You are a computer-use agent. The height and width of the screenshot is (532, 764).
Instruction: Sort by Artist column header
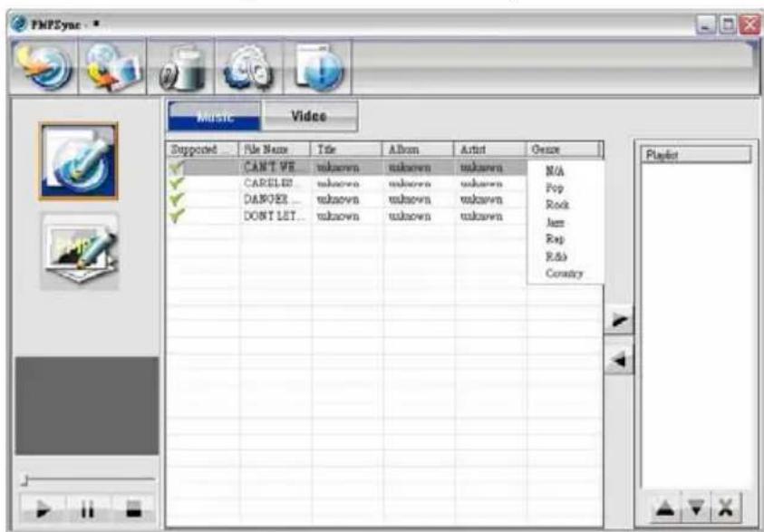point(489,149)
